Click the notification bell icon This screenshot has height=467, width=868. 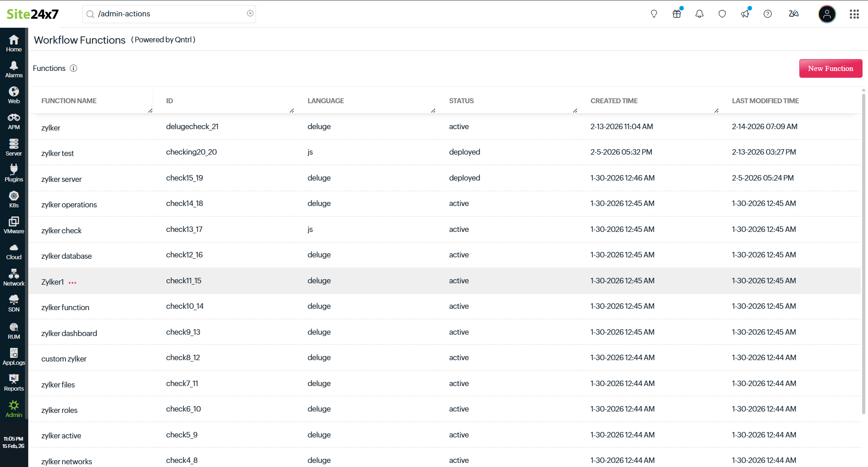coord(699,14)
